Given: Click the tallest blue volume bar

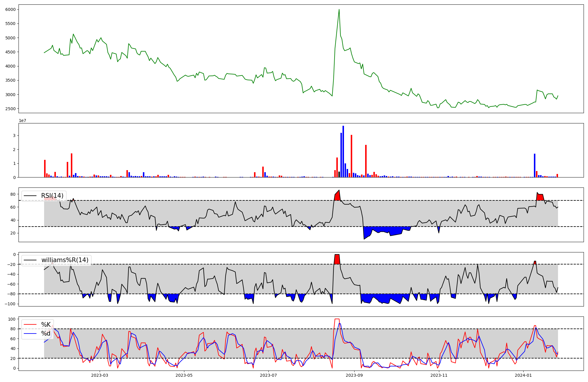Looking at the screenshot, I should pyautogui.click(x=343, y=151).
